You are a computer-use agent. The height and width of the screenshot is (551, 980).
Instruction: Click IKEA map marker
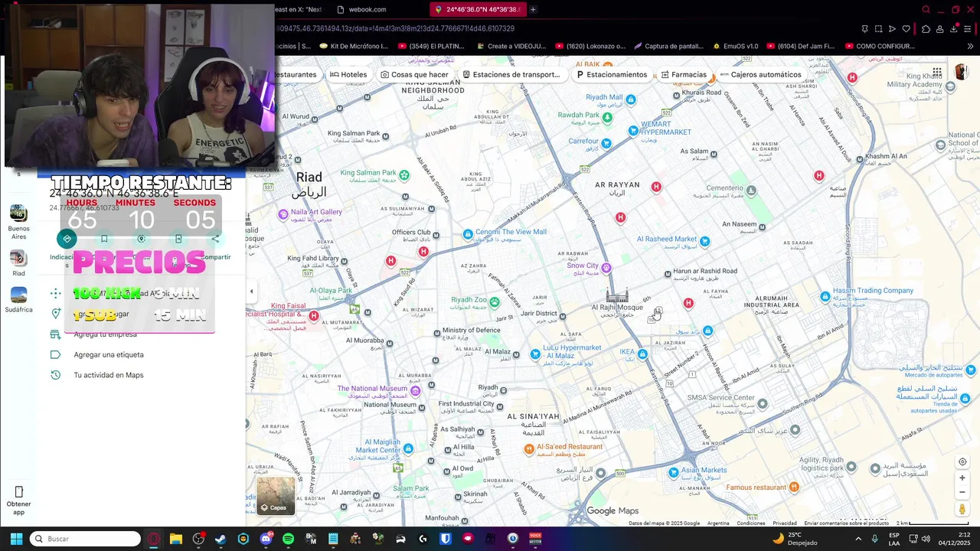pos(642,354)
